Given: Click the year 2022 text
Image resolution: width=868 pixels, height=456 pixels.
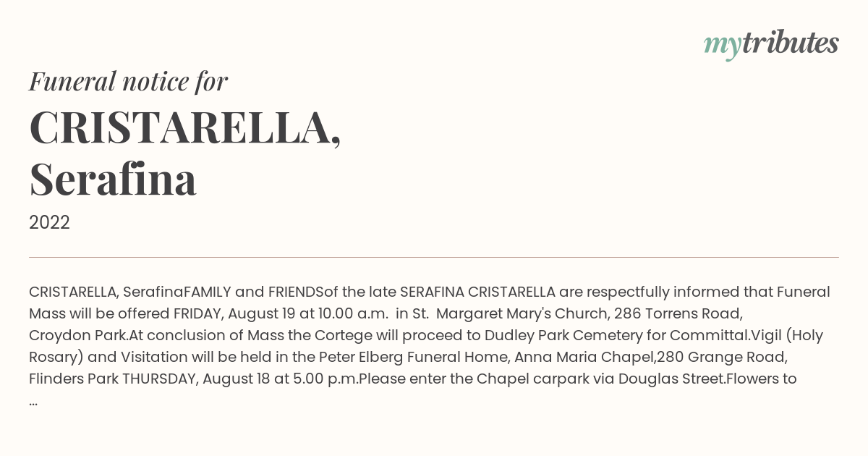Looking at the screenshot, I should [49, 223].
